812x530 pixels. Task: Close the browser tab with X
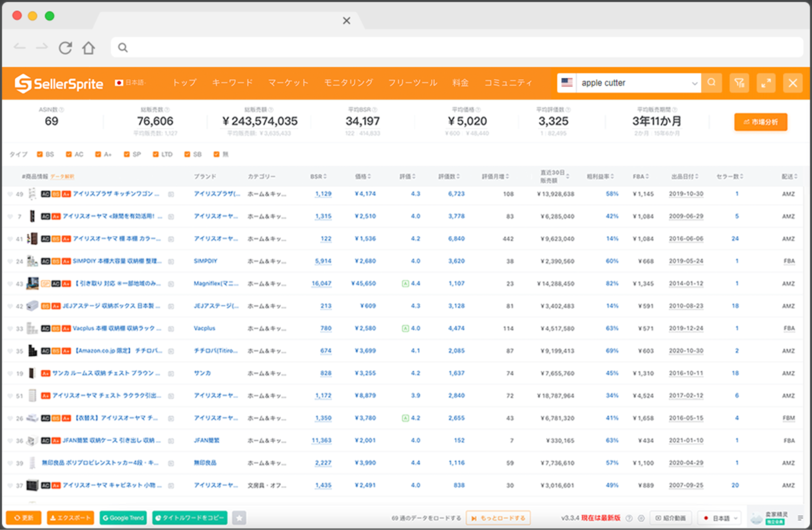tap(347, 21)
